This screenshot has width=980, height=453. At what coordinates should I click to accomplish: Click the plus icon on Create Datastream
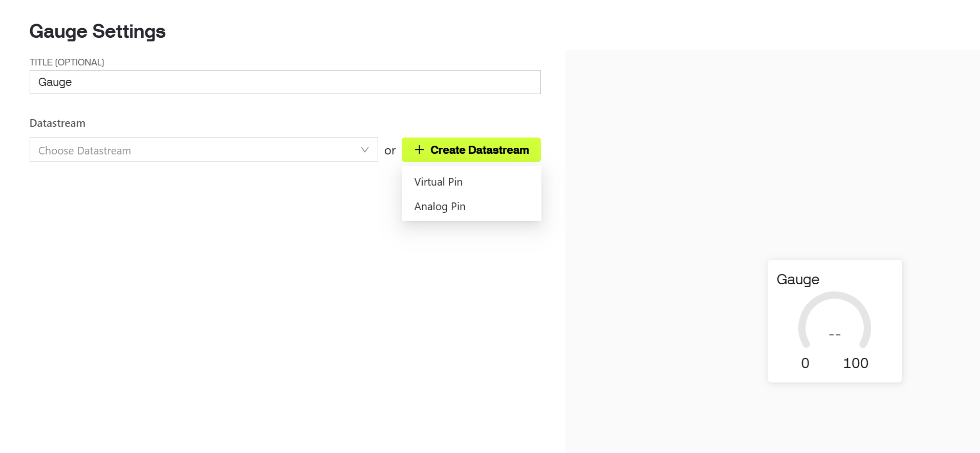pyautogui.click(x=419, y=150)
